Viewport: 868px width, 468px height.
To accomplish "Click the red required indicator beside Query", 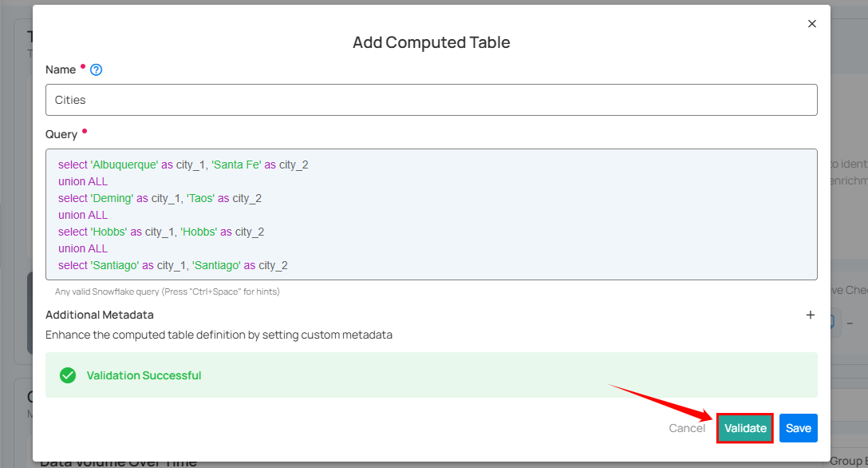I will point(85,133).
